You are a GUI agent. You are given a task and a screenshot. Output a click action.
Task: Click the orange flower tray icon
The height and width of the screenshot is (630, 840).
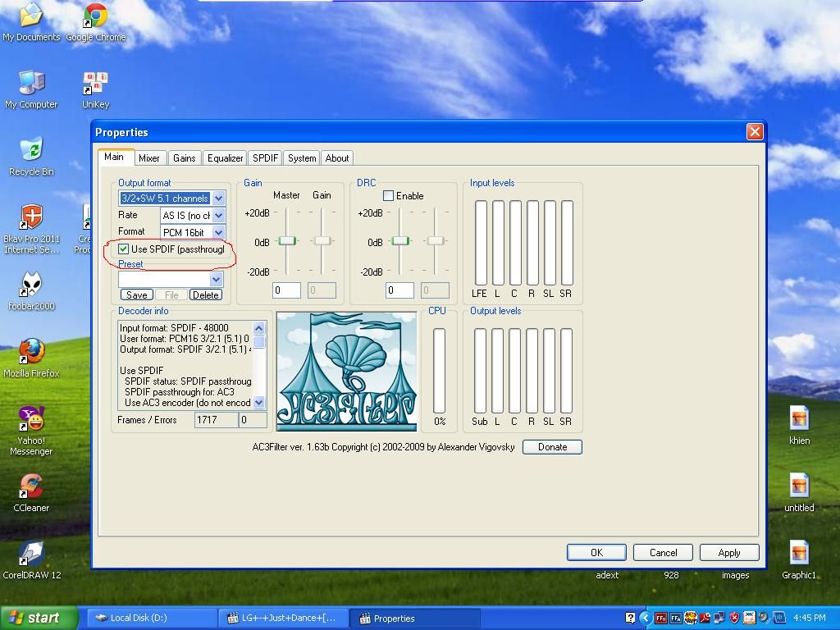coord(691,618)
